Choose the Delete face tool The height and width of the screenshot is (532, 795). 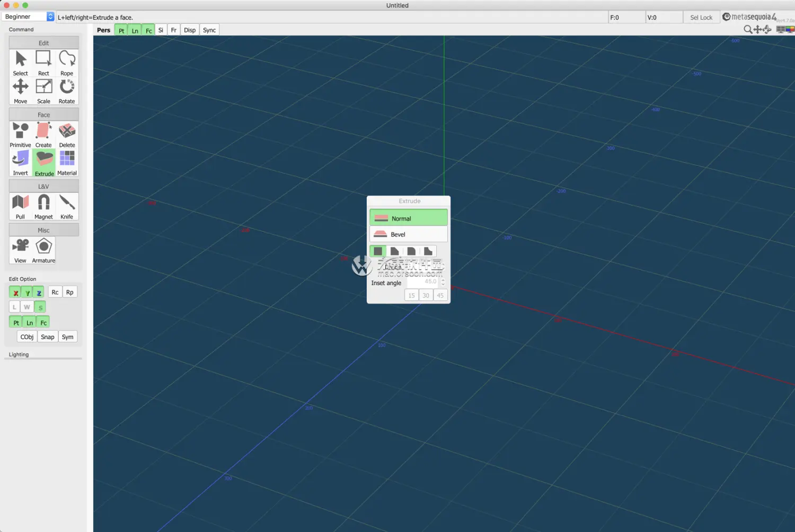pyautogui.click(x=67, y=135)
